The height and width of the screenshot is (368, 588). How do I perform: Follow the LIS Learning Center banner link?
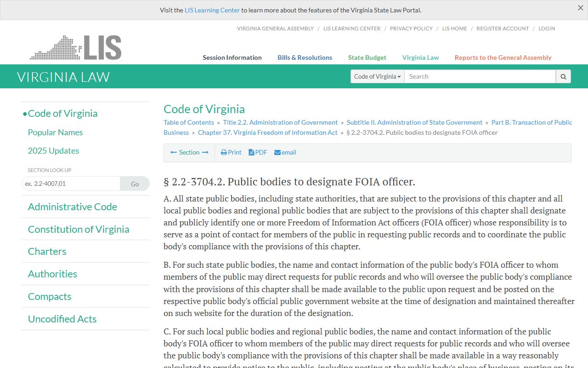click(212, 10)
